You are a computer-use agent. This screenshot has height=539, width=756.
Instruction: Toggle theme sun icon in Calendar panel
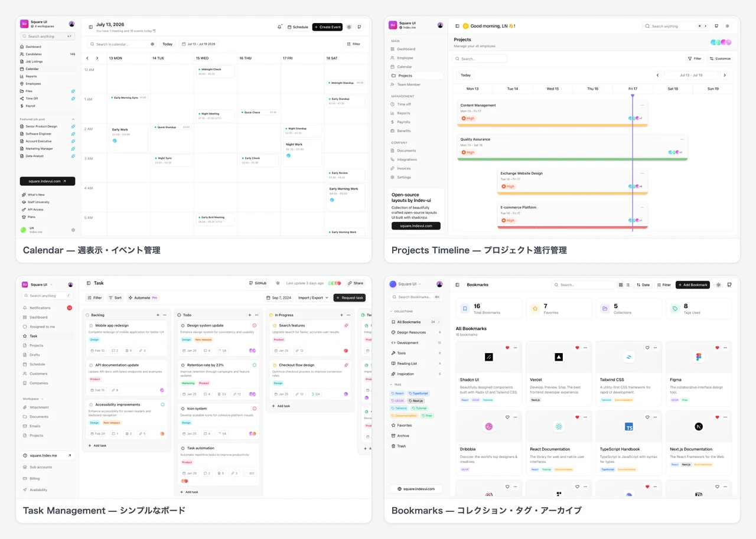(349, 27)
